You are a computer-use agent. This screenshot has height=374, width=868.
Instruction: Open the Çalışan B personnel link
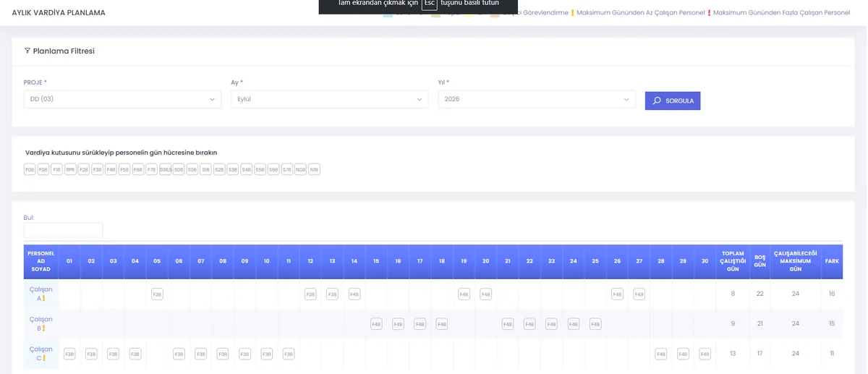pyautogui.click(x=41, y=323)
